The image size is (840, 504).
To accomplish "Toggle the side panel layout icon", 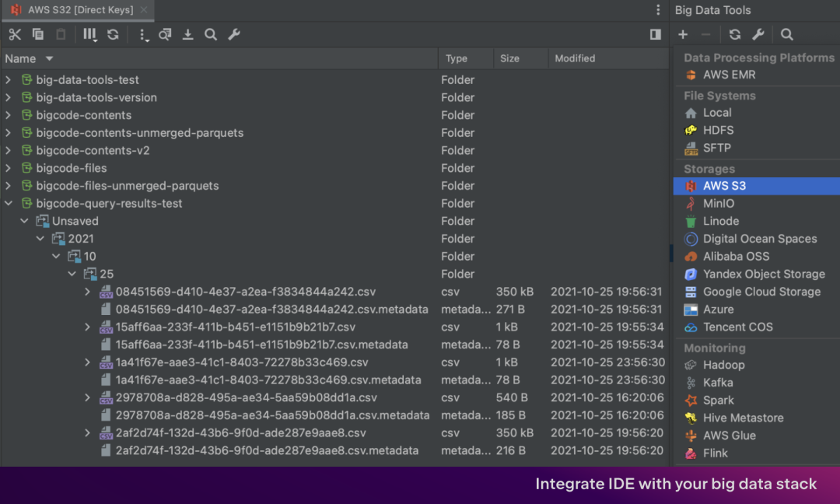I will click(x=655, y=34).
